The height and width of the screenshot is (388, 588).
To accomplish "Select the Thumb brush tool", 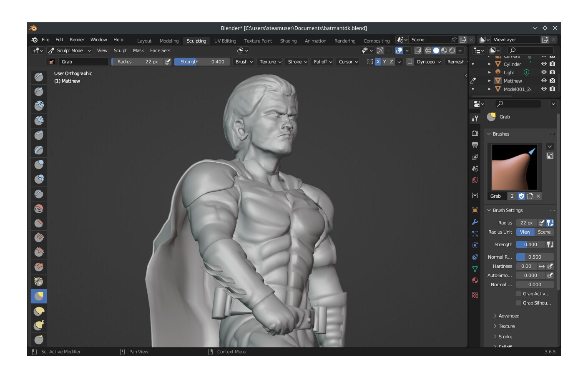I will (39, 340).
